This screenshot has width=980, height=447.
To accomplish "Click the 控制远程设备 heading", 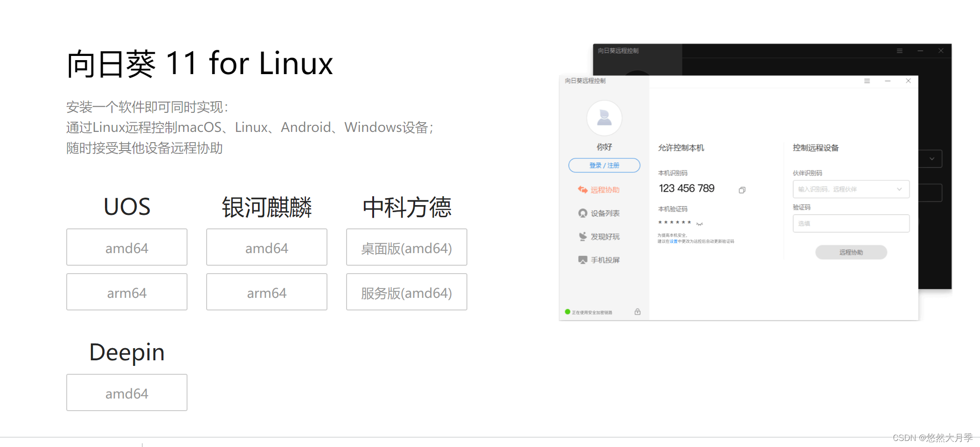I will (x=816, y=148).
